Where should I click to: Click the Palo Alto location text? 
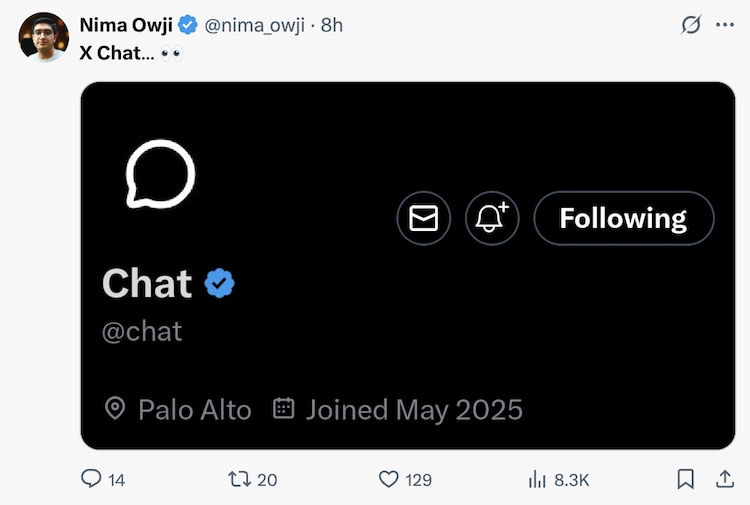click(194, 409)
